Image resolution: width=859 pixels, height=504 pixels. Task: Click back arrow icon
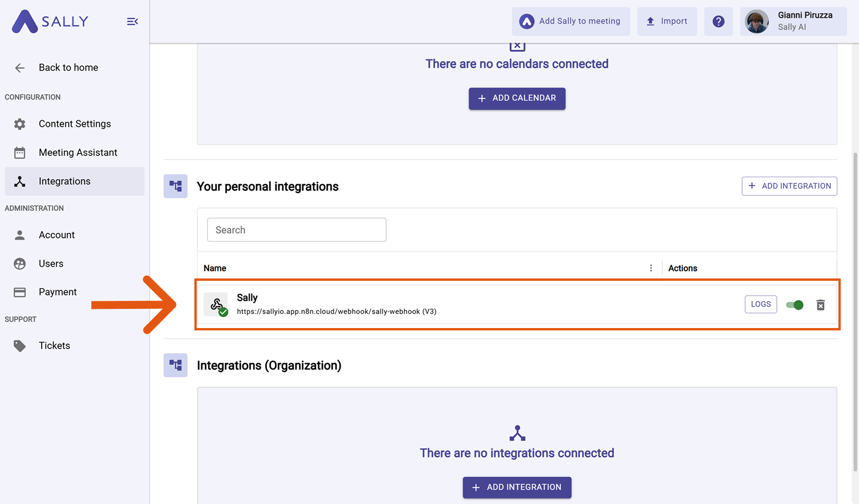tap(20, 68)
